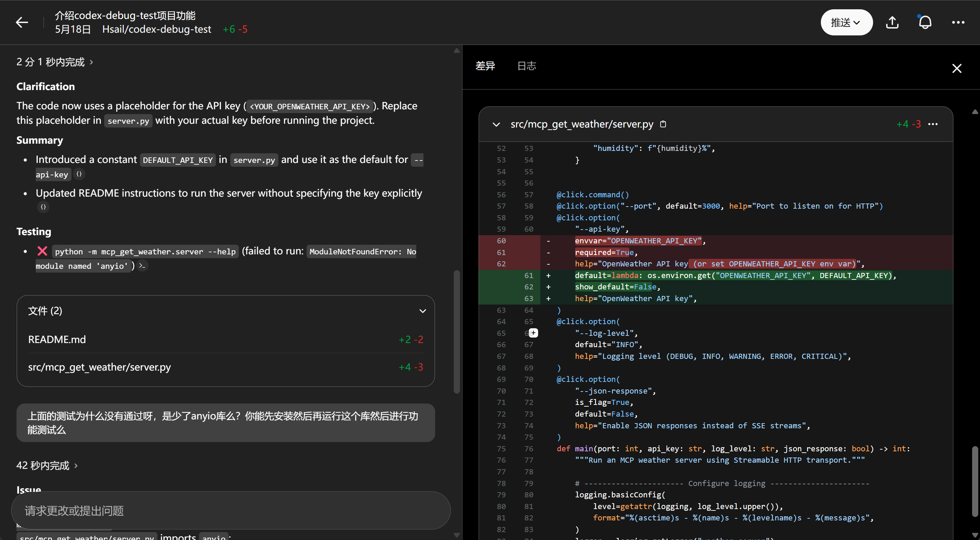980x540 pixels.
Task: Click the share/upload icon in header
Action: pos(892,22)
